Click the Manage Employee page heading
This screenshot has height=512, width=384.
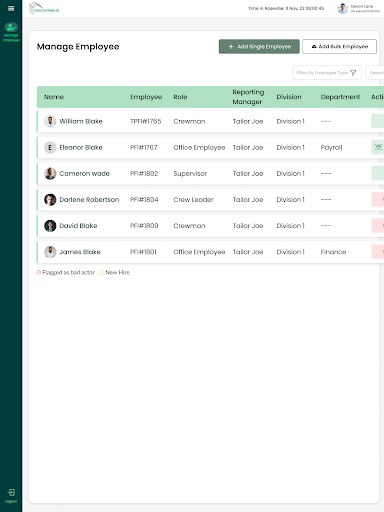pyautogui.click(x=78, y=47)
